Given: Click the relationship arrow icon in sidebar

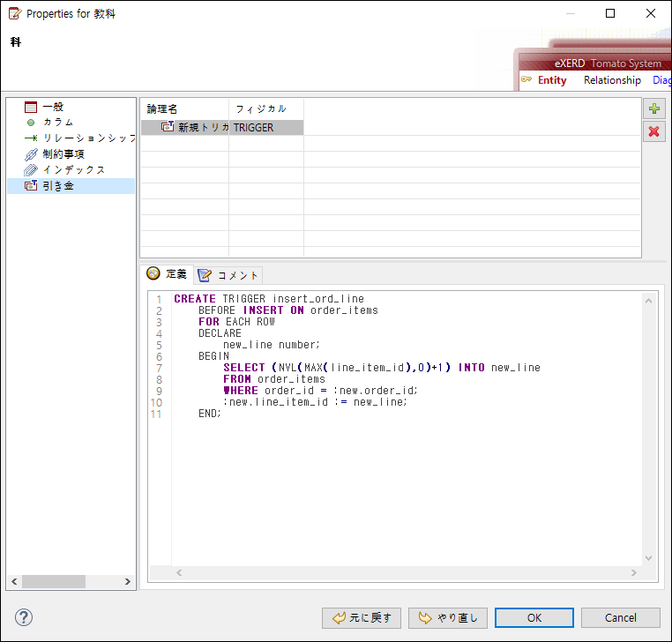Looking at the screenshot, I should click(31, 138).
